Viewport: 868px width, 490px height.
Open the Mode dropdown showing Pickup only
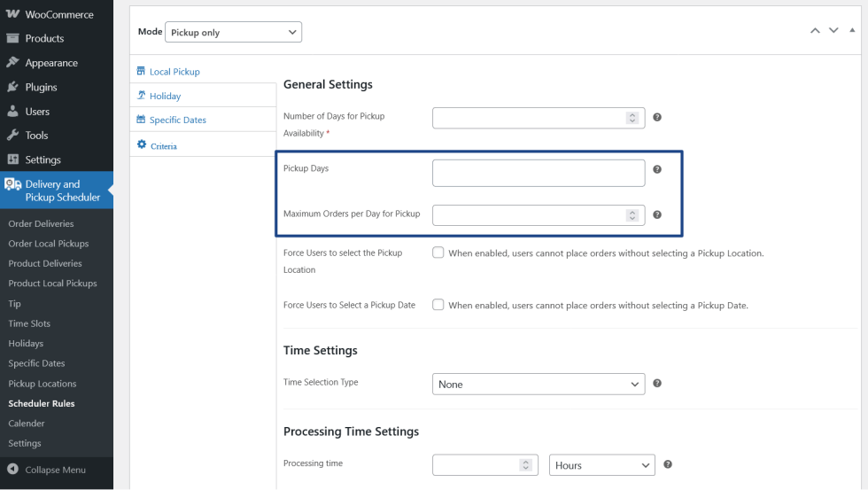[x=234, y=33]
